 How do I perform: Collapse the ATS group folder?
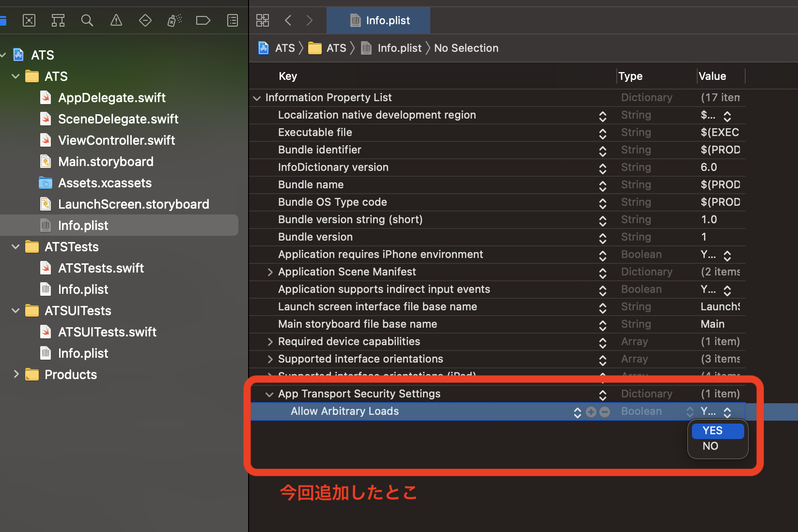[16, 76]
